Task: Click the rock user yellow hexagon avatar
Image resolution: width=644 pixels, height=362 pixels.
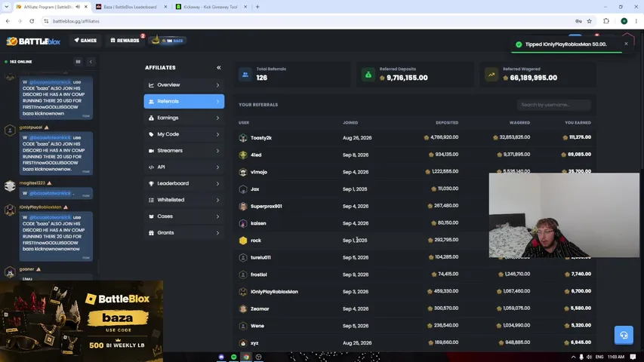Action: tap(243, 241)
